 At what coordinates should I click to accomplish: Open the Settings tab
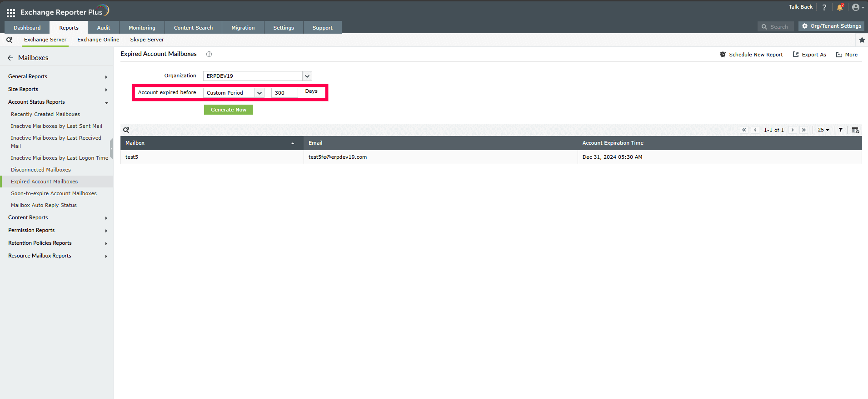(x=284, y=28)
